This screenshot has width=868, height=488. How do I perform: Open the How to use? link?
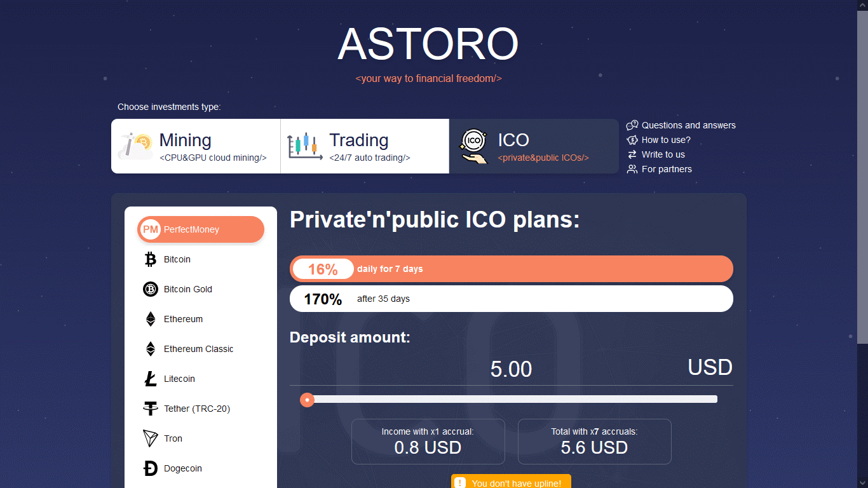click(x=666, y=140)
